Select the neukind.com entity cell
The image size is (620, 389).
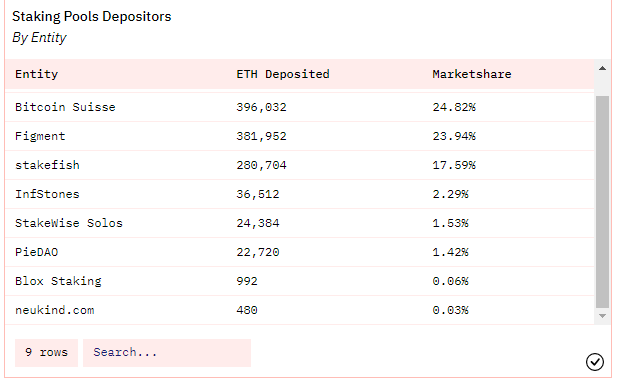tap(55, 310)
